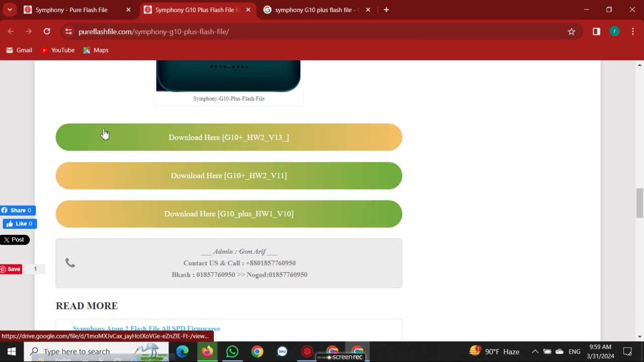
Task: Click the address bar URL
Action: coord(153,31)
